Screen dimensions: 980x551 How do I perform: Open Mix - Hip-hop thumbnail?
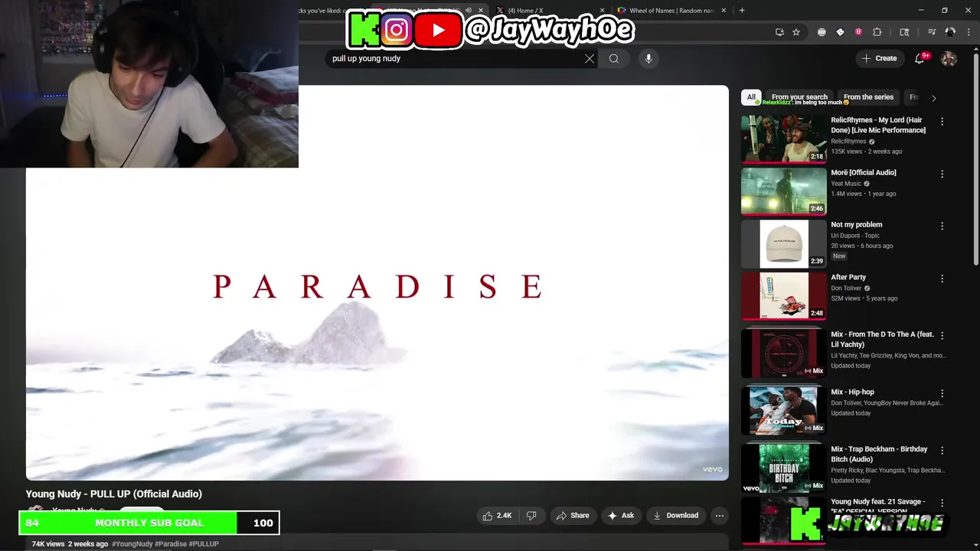click(784, 410)
